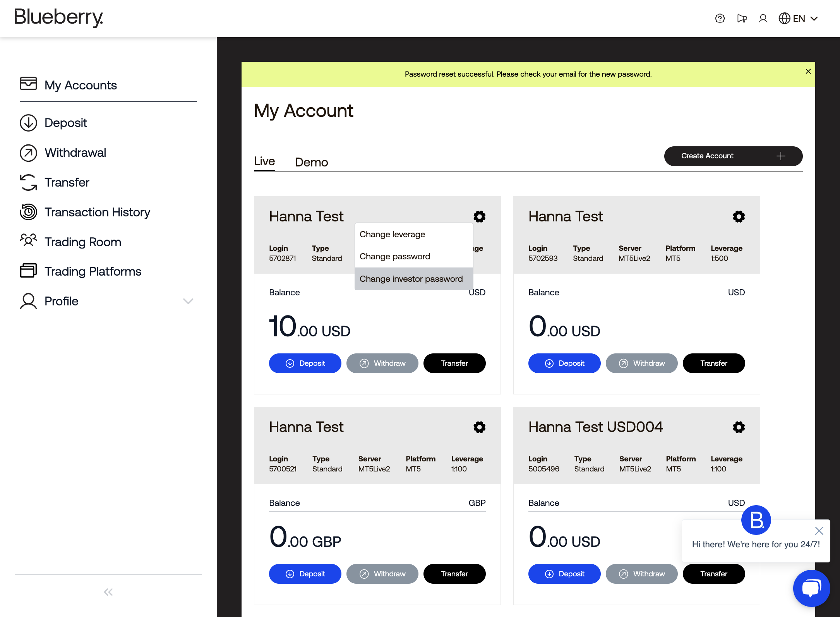Transfer from the 10.00 USD account

click(454, 363)
